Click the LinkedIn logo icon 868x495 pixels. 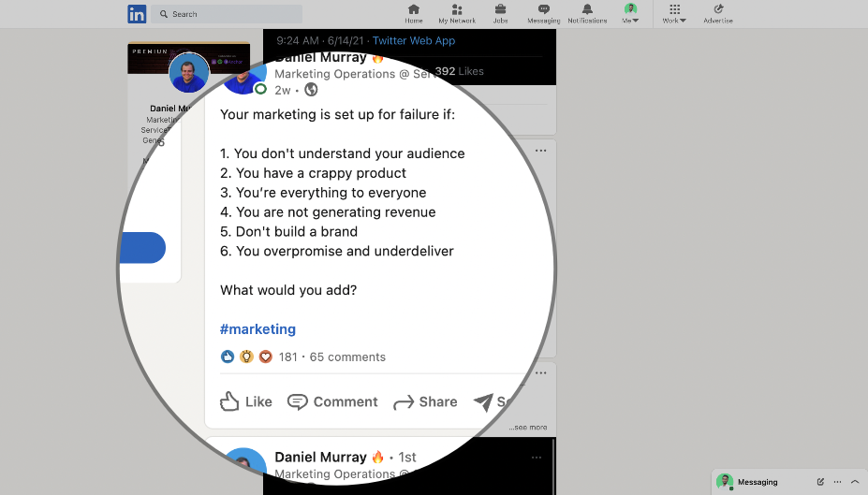137,14
